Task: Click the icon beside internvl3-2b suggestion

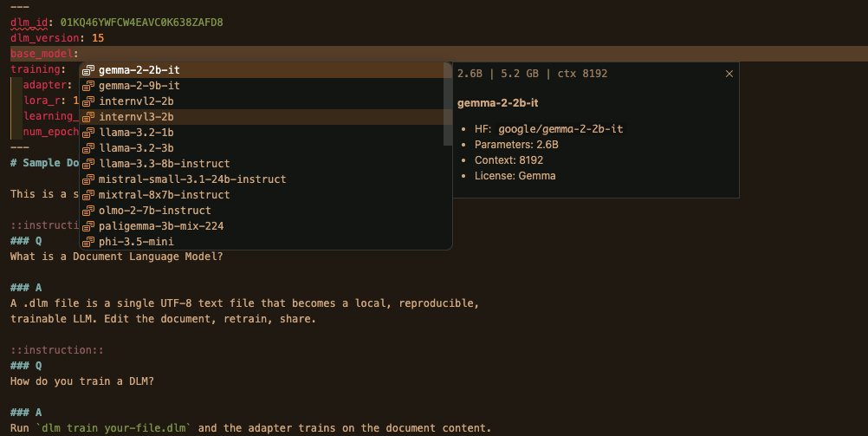Action: (x=88, y=117)
